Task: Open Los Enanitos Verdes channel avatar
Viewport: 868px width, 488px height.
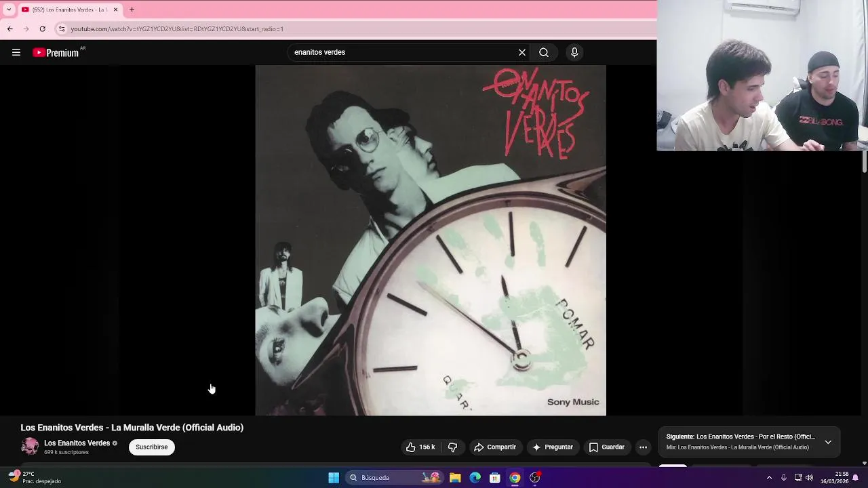Action: [x=30, y=447]
